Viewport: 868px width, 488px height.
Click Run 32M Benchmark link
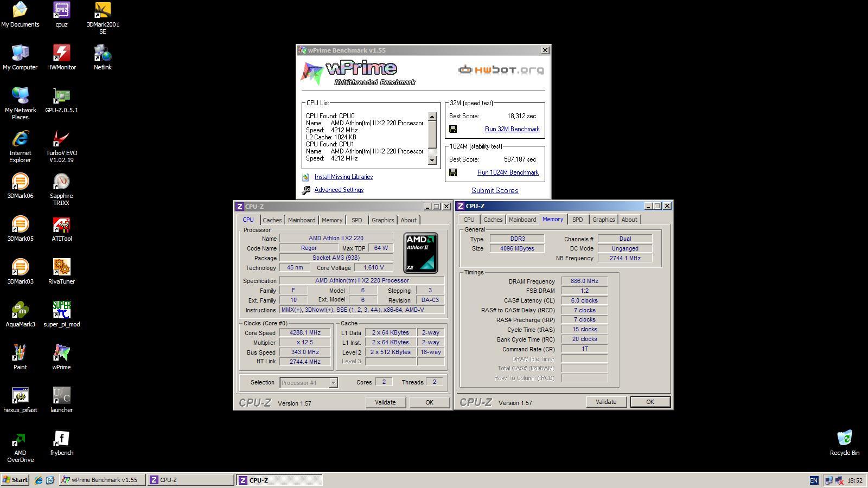[x=512, y=129]
